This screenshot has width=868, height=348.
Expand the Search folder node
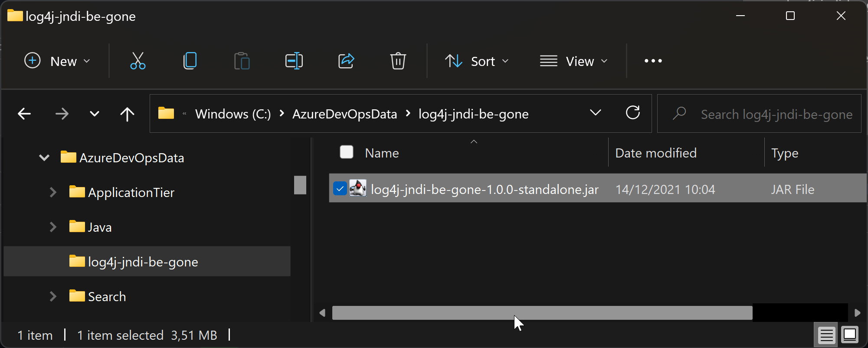(x=53, y=296)
